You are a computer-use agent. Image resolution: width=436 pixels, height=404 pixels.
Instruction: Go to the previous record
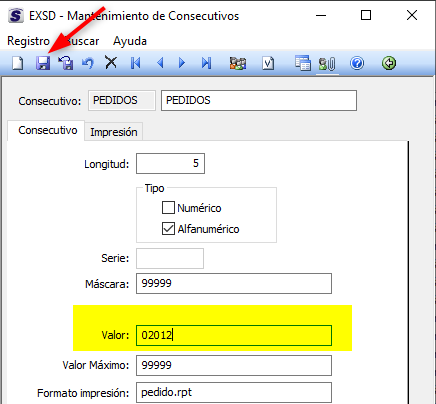160,63
